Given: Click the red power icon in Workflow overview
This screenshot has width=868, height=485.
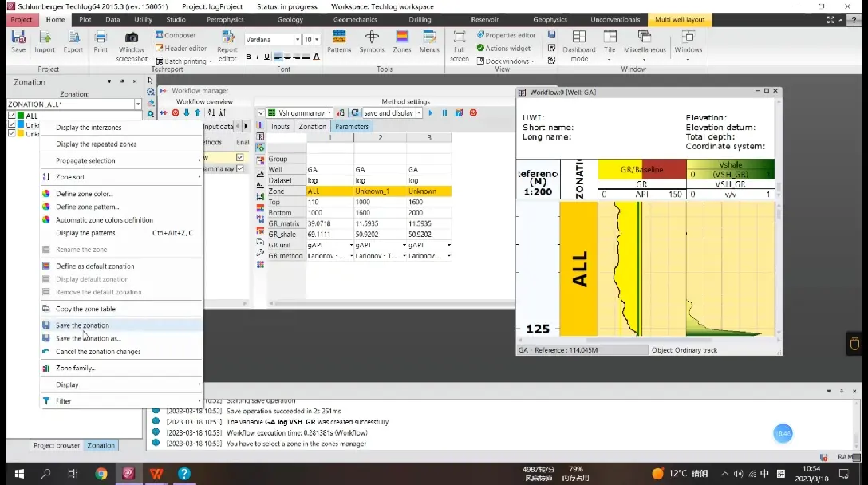Looking at the screenshot, I should click(175, 113).
